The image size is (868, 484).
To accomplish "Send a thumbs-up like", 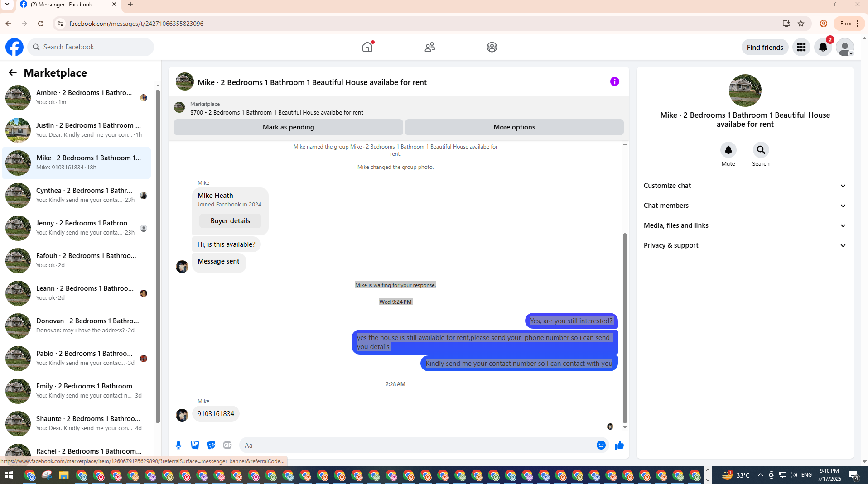I will [x=619, y=445].
